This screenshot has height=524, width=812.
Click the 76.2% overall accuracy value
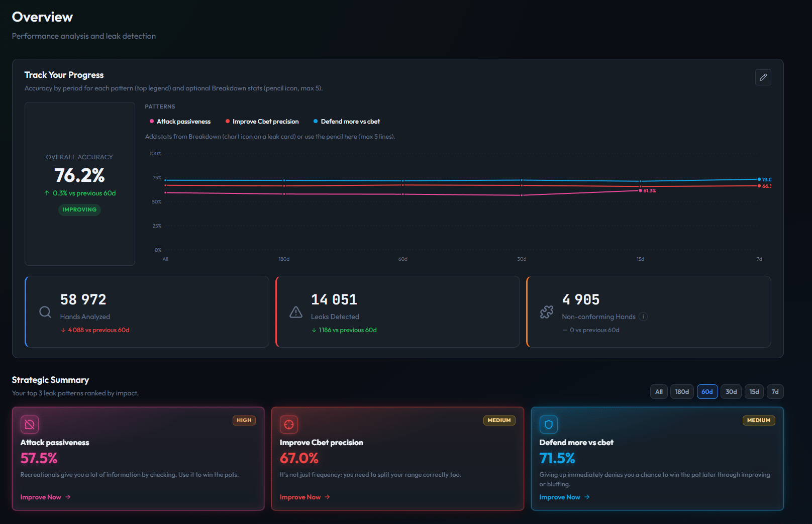tap(79, 175)
